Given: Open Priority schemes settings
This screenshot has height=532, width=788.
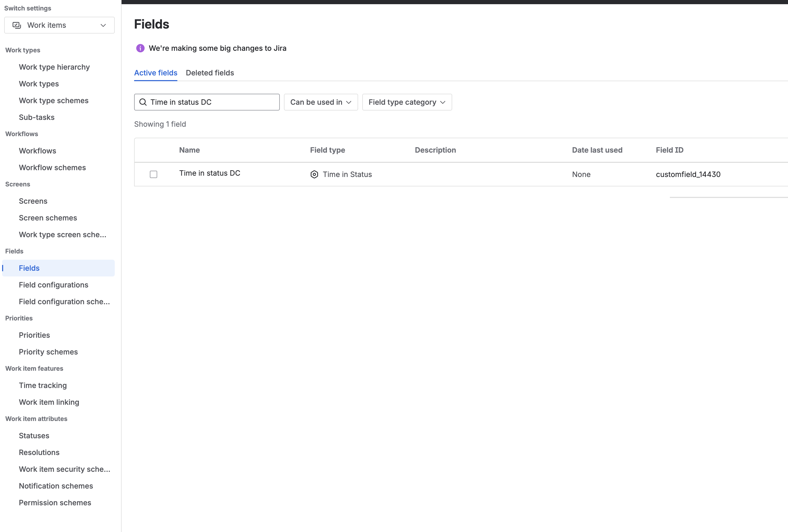Looking at the screenshot, I should tap(48, 352).
